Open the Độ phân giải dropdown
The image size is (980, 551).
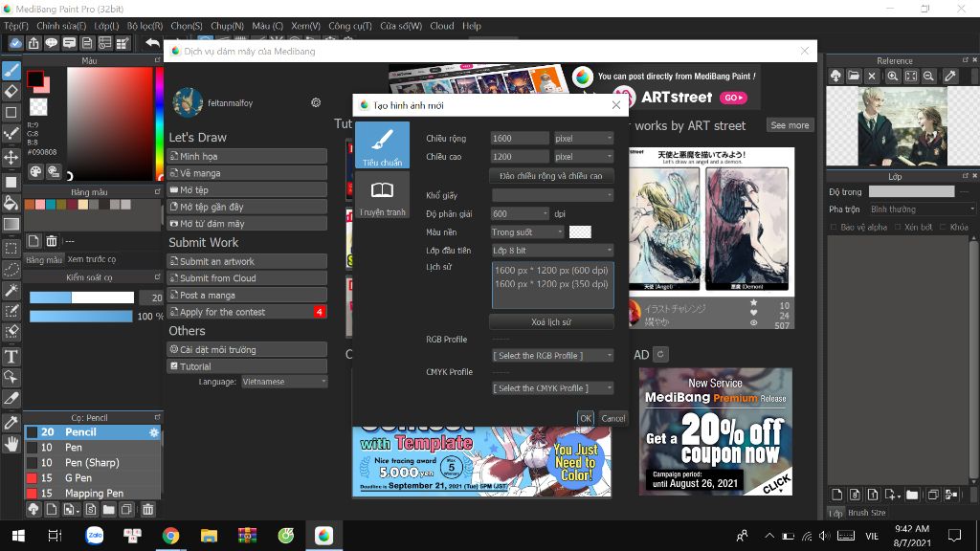[520, 213]
